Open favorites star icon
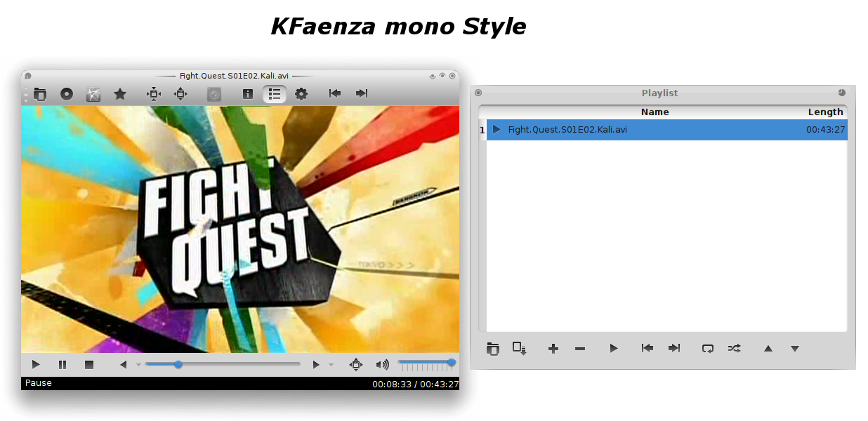The width and height of the screenshot is (868, 421). coord(120,94)
